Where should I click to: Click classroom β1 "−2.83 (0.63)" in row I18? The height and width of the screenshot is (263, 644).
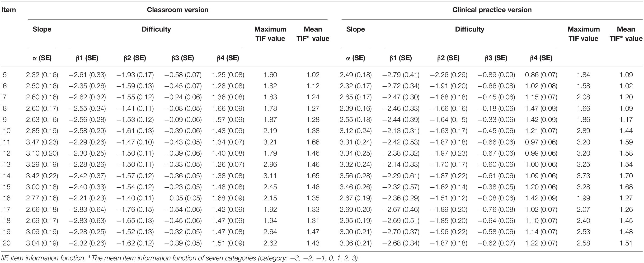click(x=87, y=221)
